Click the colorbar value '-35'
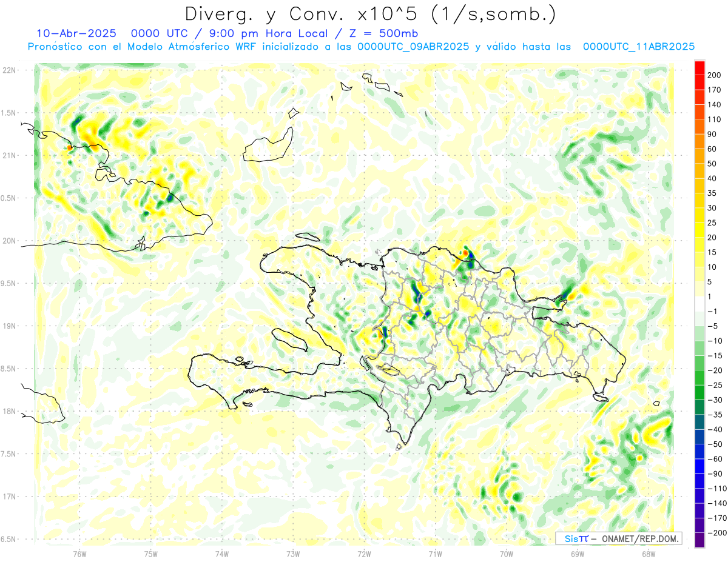Image resolution: width=728 pixels, height=562 pixels. click(x=716, y=415)
